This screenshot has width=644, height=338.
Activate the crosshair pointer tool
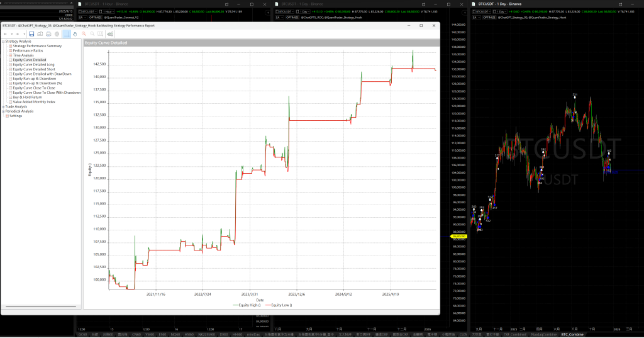(x=67, y=34)
